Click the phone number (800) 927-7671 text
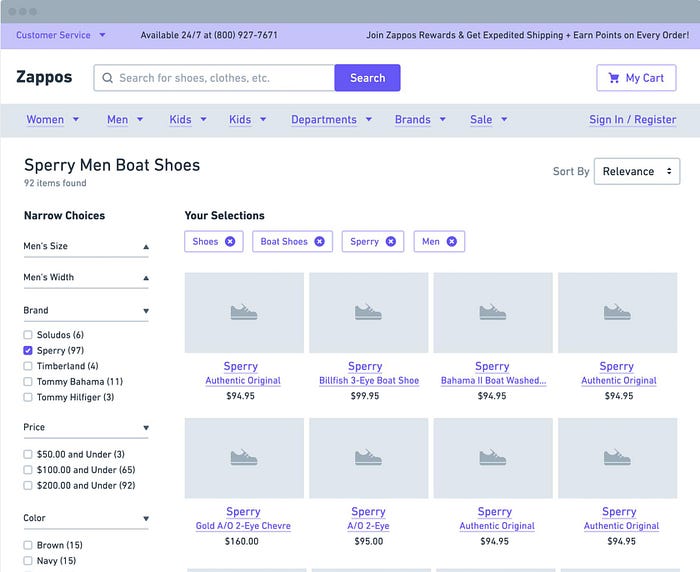 tap(246, 35)
